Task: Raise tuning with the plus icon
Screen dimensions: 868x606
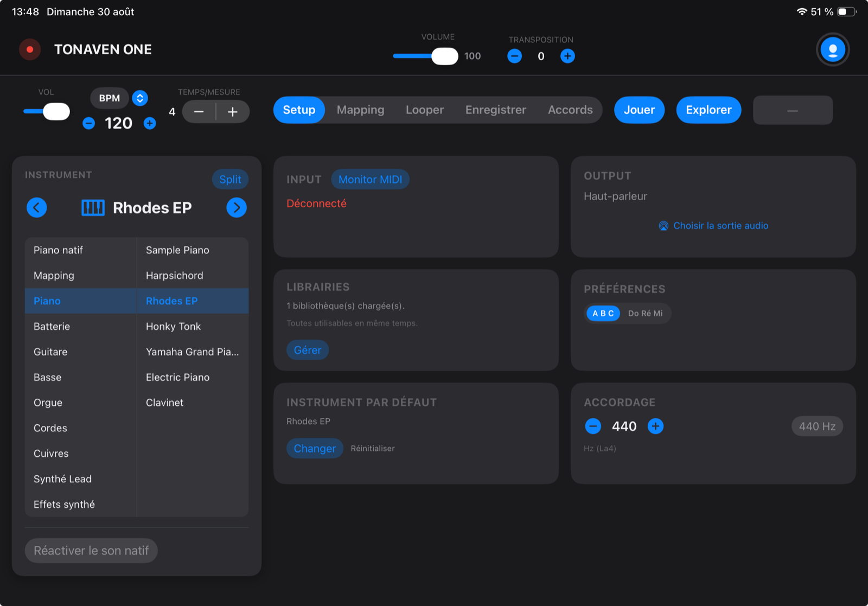Action: pos(655,426)
